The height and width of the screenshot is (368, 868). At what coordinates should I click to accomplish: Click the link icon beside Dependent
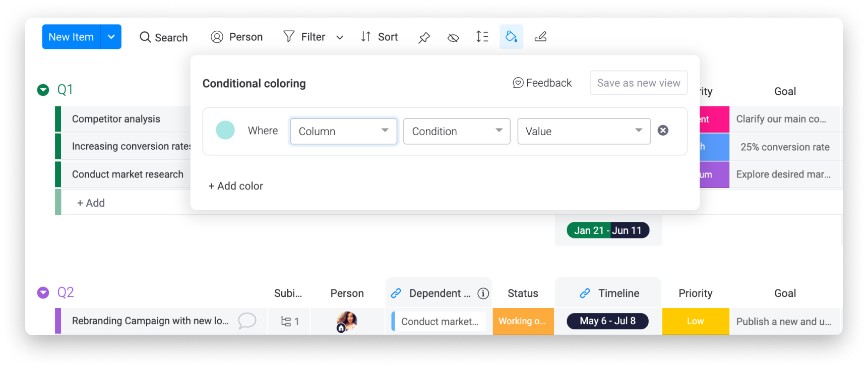click(x=396, y=293)
